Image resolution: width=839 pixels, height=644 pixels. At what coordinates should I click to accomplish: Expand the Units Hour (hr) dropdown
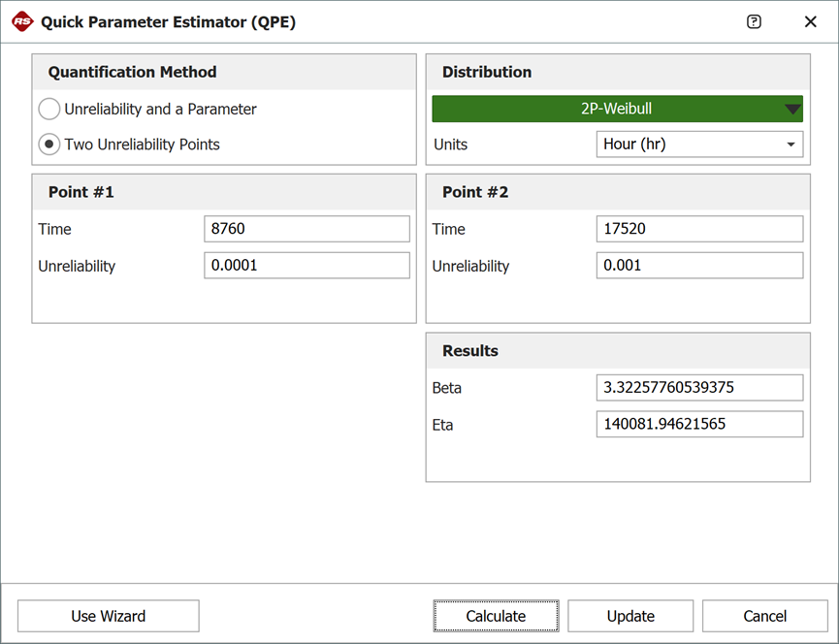click(x=698, y=145)
